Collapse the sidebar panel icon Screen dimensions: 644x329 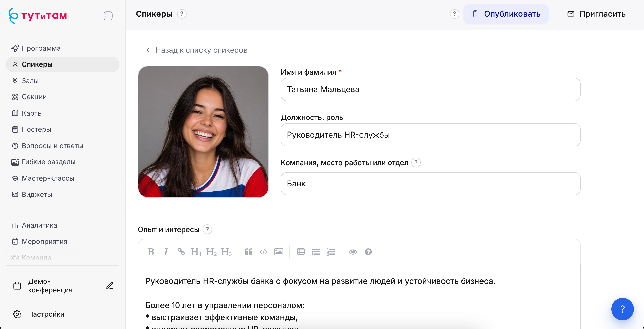point(108,16)
